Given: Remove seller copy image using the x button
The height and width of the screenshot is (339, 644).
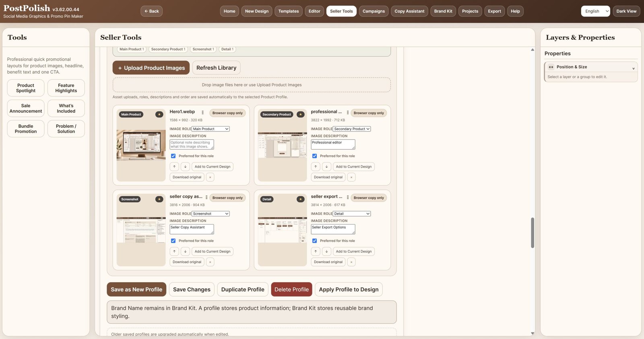Looking at the screenshot, I should 210,262.
